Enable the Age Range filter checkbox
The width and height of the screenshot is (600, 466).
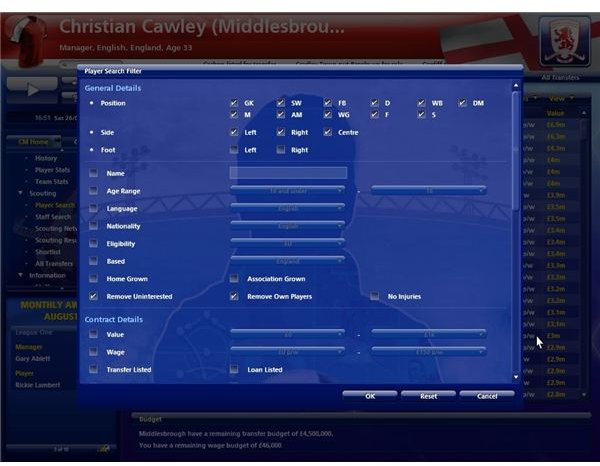93,191
